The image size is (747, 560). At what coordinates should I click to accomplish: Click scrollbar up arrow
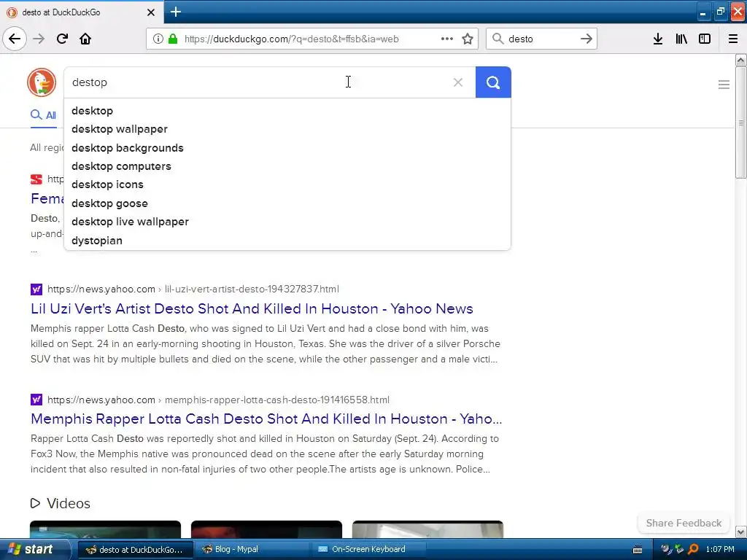pyautogui.click(x=740, y=60)
